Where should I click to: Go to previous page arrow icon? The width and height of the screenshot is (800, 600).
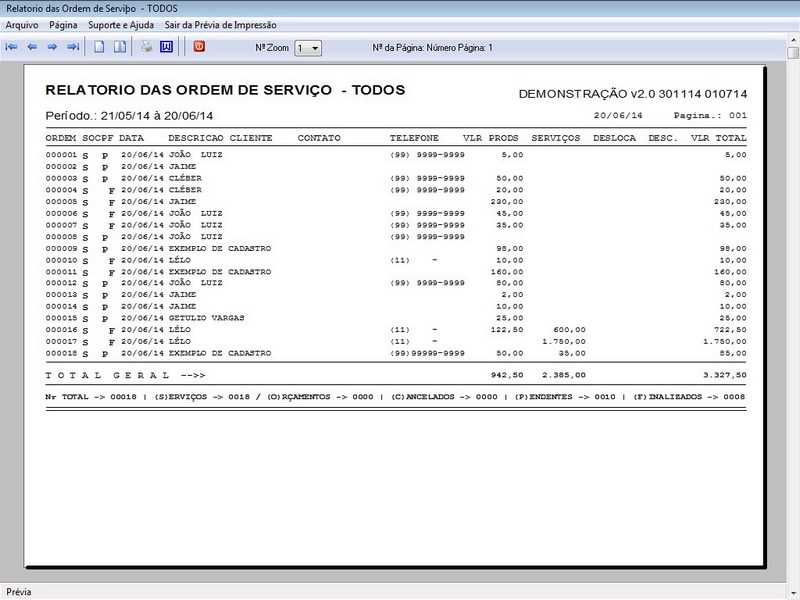pos(32,47)
